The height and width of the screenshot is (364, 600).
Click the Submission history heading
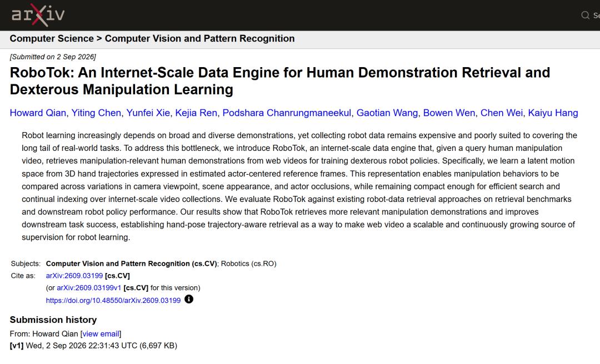tap(53, 320)
